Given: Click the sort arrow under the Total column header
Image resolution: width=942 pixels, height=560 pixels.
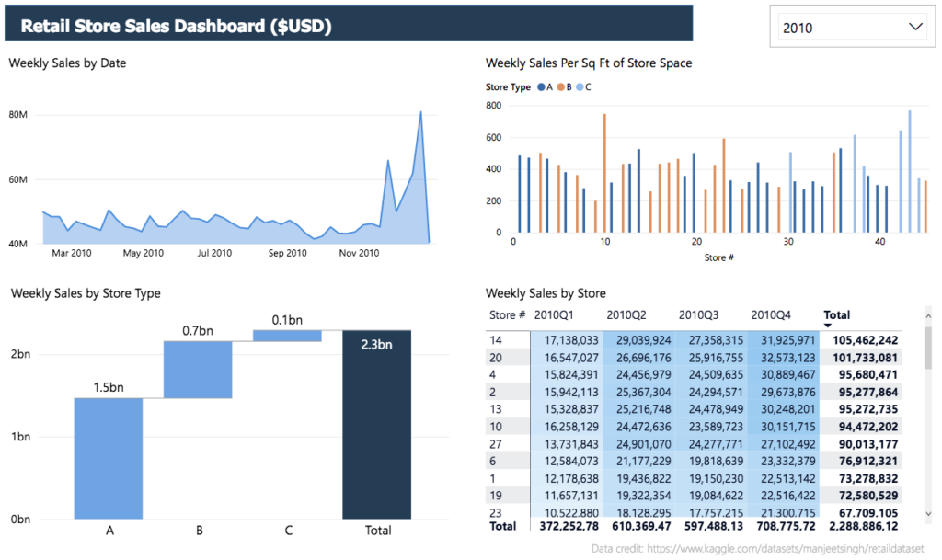Looking at the screenshot, I should coord(828,326).
